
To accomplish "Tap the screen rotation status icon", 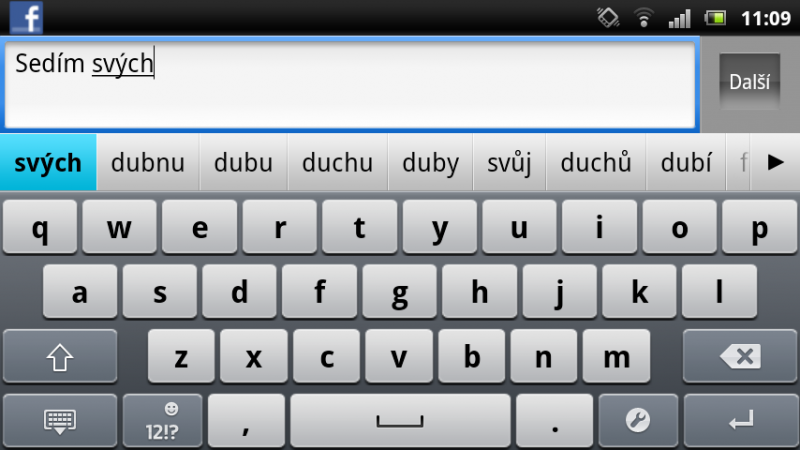I will click(608, 18).
